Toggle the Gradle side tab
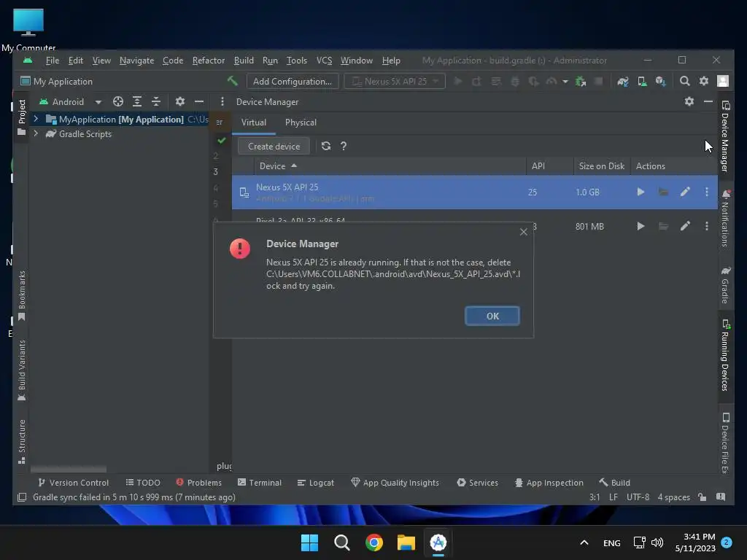Image resolution: width=747 pixels, height=560 pixels. [725, 285]
